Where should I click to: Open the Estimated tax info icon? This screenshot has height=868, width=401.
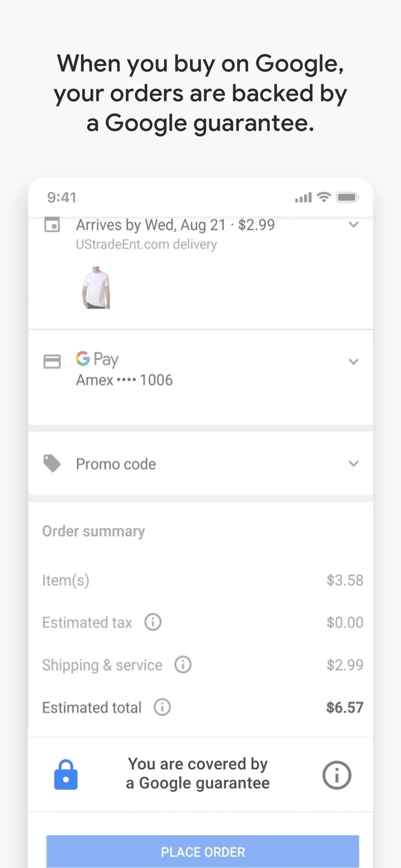coord(152,622)
